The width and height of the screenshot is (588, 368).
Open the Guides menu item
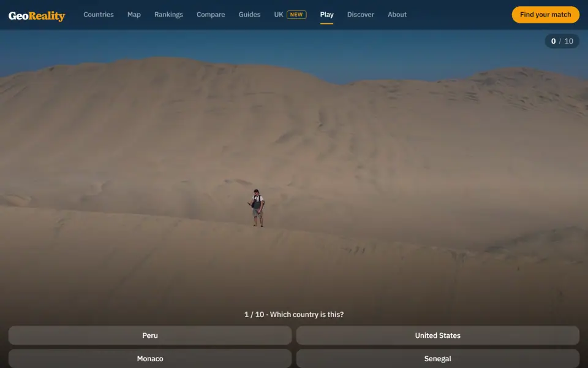click(x=249, y=15)
